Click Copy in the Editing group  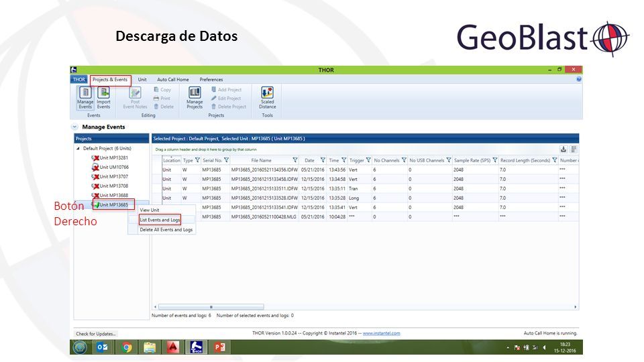[x=162, y=89]
